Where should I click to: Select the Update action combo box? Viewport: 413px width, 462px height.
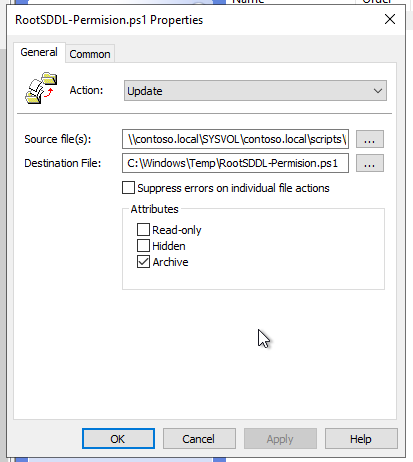click(x=255, y=91)
